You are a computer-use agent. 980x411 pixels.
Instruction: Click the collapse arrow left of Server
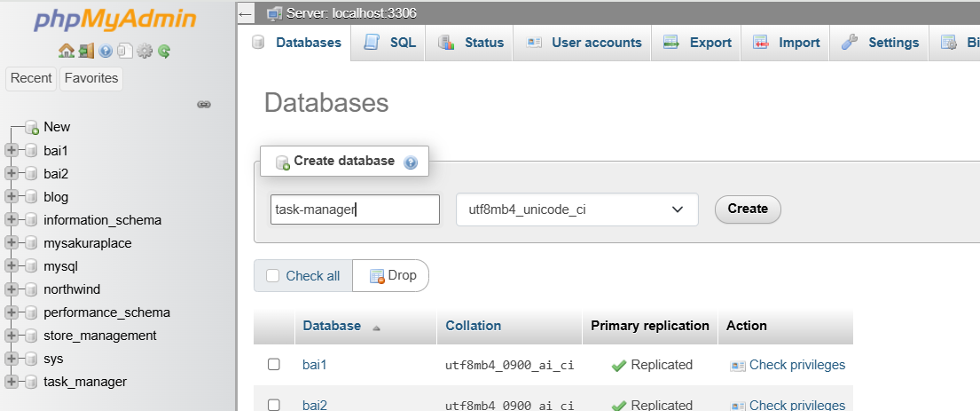pyautogui.click(x=246, y=13)
